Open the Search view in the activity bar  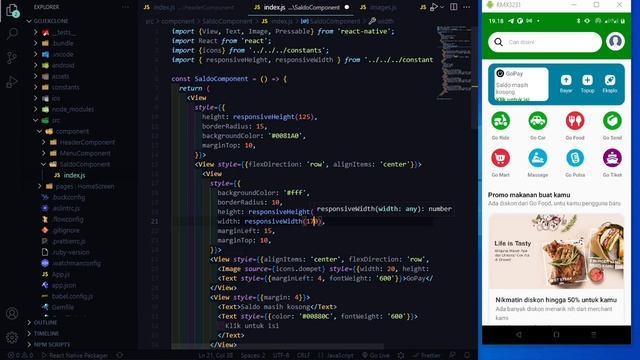pos(12,33)
